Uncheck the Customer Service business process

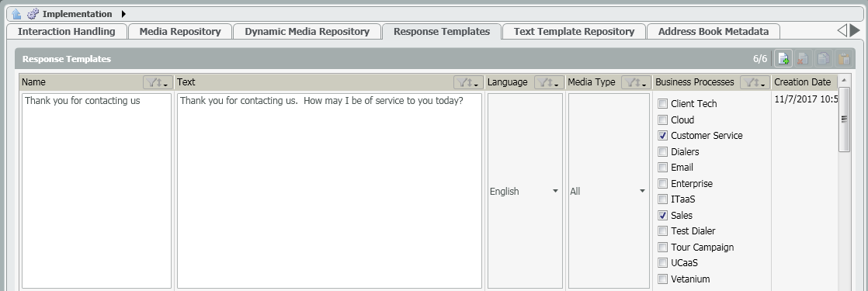point(662,136)
